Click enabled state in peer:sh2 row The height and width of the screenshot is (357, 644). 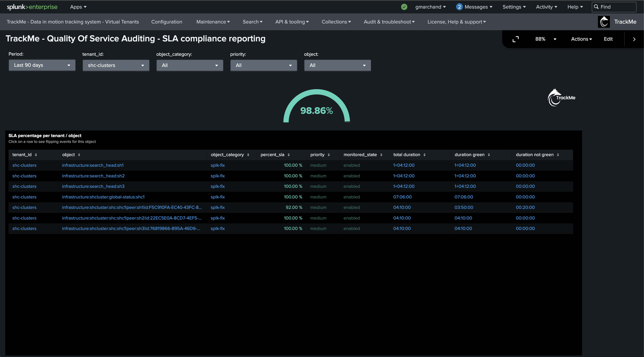[351, 218]
